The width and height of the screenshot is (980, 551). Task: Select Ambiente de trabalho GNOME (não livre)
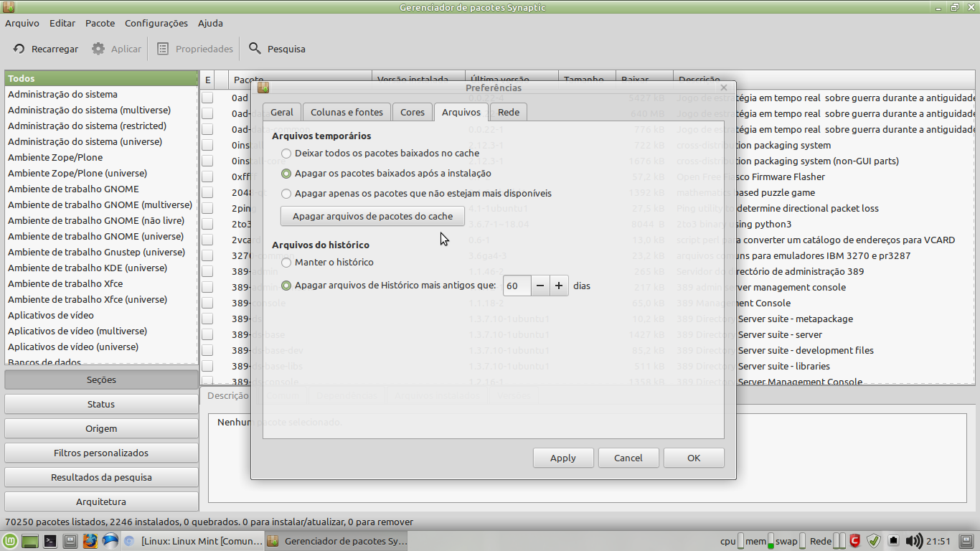click(101, 220)
